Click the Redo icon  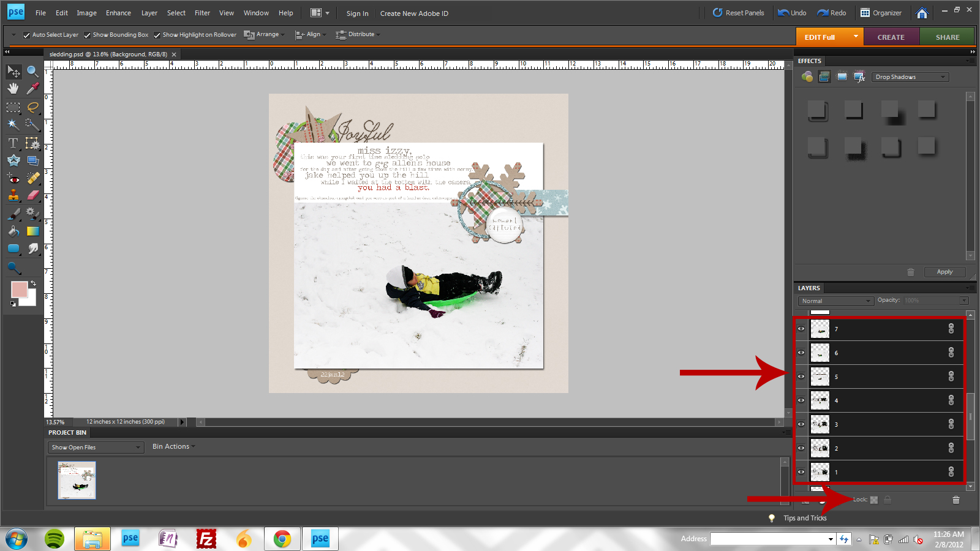coord(832,12)
